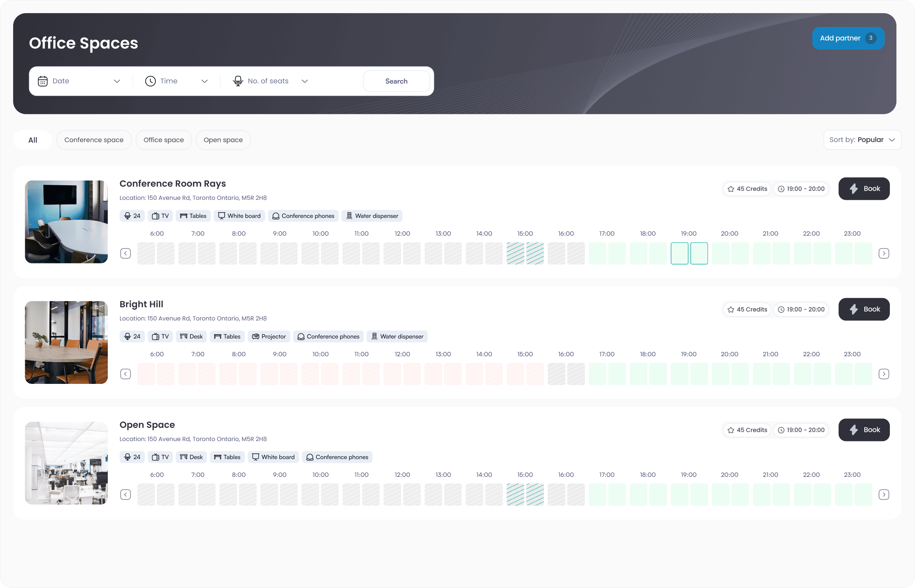Expand the Time dropdown
Image resolution: width=915 pixels, height=588 pixels.
[204, 81]
